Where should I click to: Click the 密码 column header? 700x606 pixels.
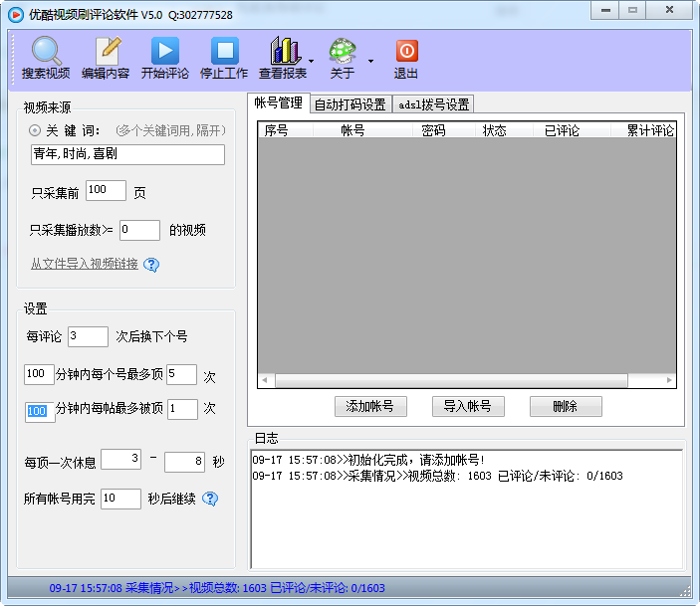(443, 129)
